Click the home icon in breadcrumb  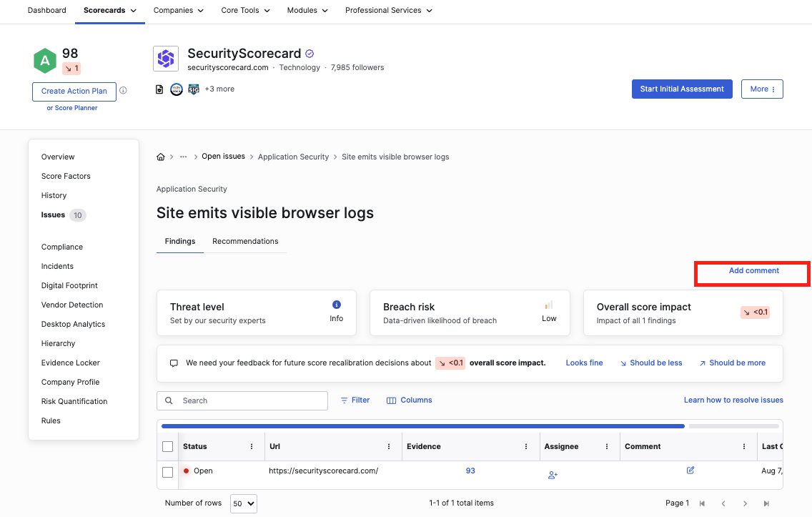click(161, 157)
